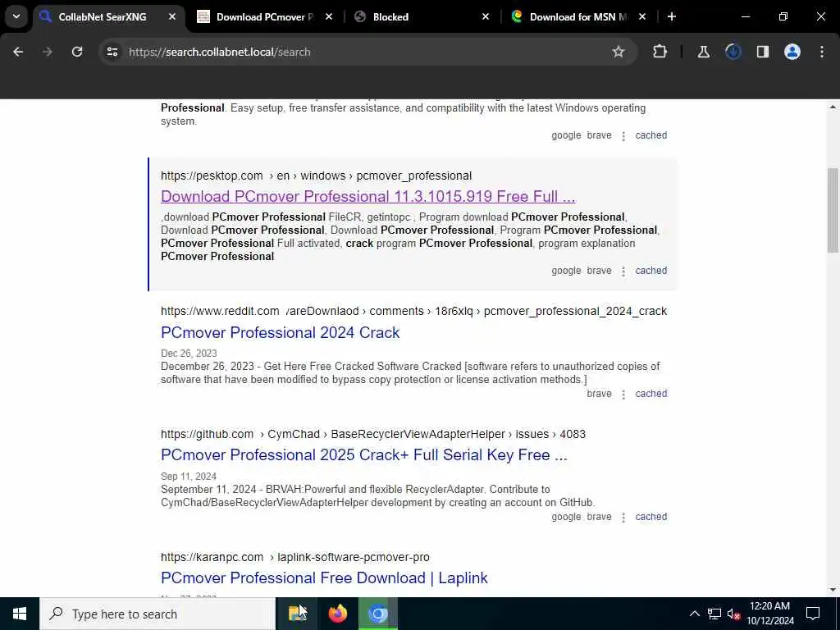Open the notification center icon

pos(813,614)
